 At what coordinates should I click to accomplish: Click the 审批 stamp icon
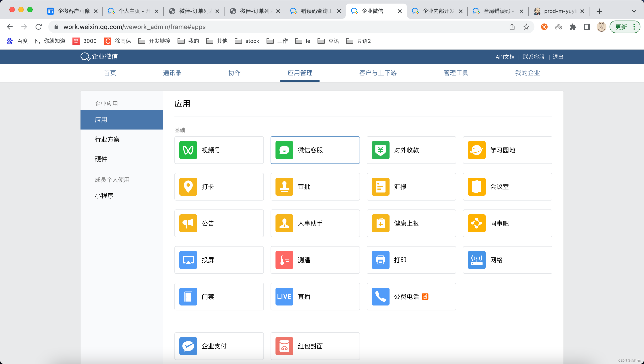click(284, 186)
